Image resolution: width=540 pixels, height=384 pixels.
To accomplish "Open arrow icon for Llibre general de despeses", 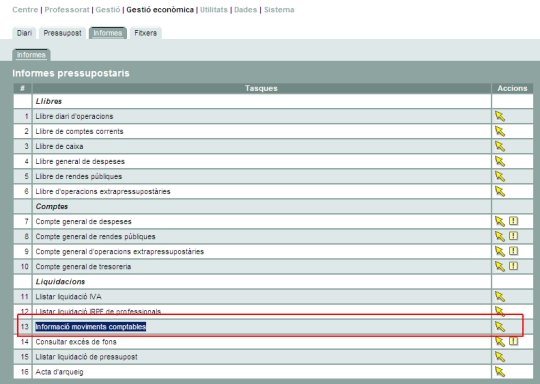I will (x=500, y=162).
